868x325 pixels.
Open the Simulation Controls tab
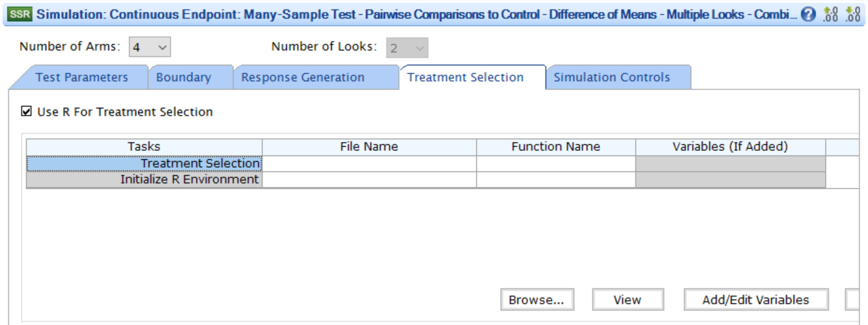pyautogui.click(x=612, y=77)
